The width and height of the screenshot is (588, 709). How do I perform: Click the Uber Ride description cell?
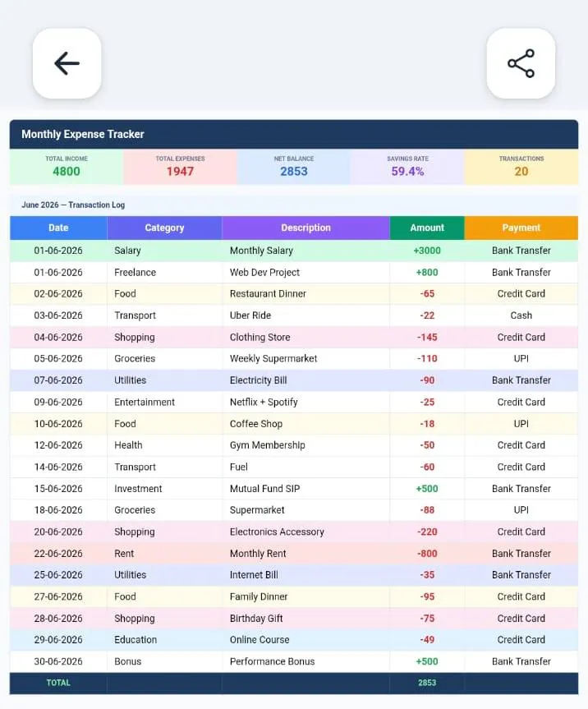(306, 315)
